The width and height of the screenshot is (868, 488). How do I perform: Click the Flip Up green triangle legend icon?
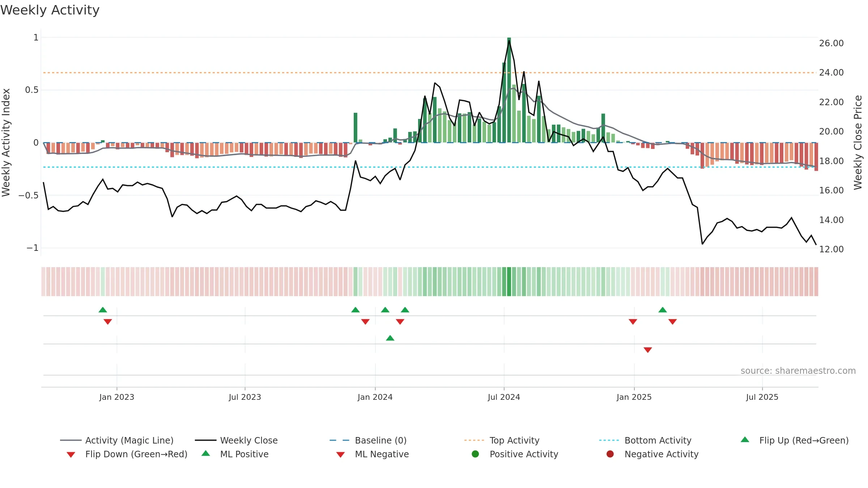745,440
